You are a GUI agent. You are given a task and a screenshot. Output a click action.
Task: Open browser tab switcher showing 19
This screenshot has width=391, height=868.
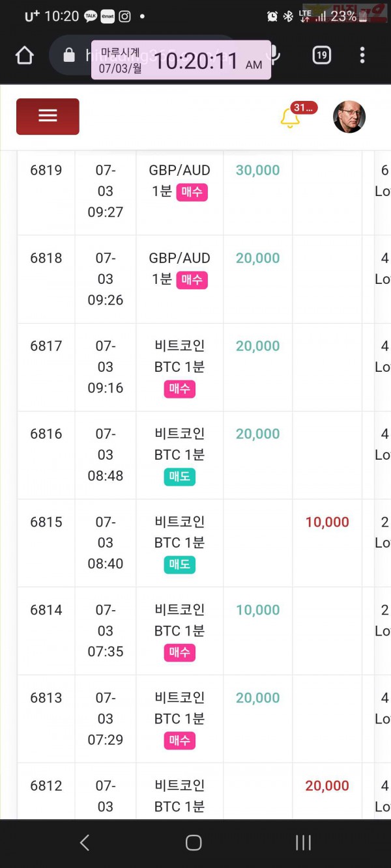pyautogui.click(x=321, y=55)
